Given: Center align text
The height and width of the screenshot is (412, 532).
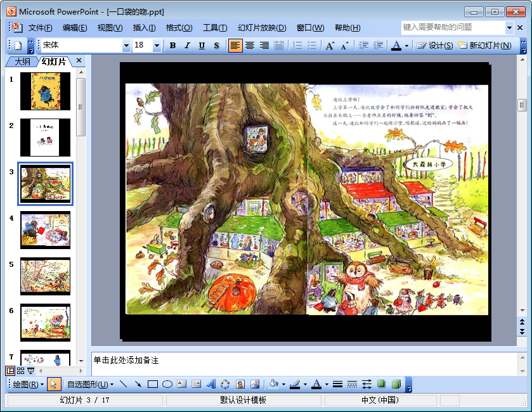Looking at the screenshot, I should pos(250,46).
